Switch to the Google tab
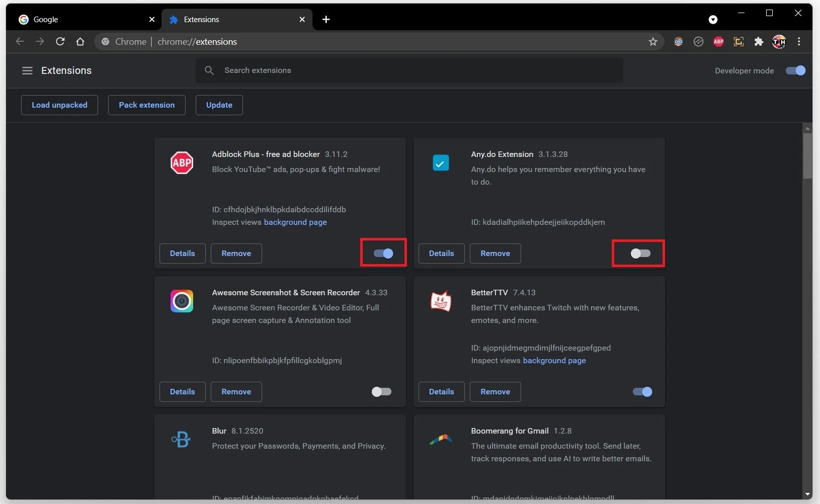The width and height of the screenshot is (820, 504). (86, 19)
